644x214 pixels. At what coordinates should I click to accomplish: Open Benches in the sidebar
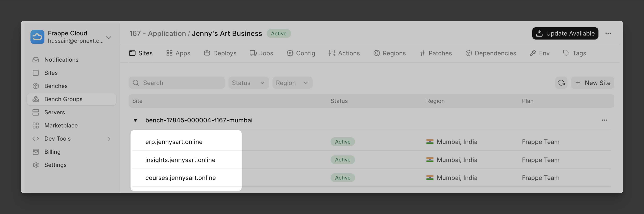71,86
